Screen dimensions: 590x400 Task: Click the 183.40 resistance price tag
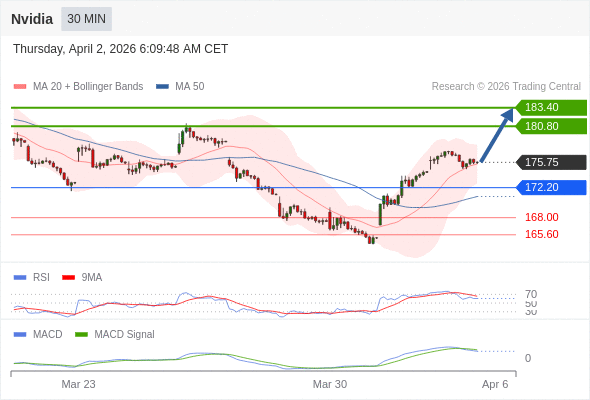pyautogui.click(x=551, y=108)
